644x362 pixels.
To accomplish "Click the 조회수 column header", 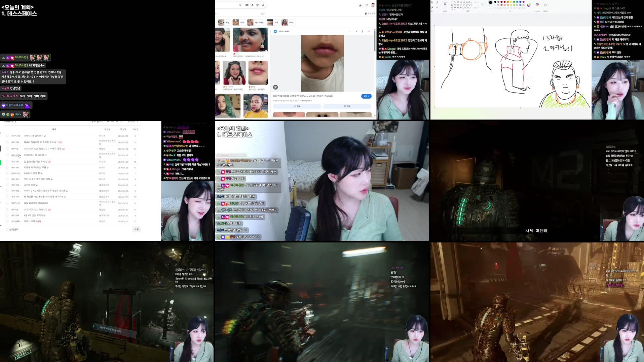I will (x=135, y=129).
